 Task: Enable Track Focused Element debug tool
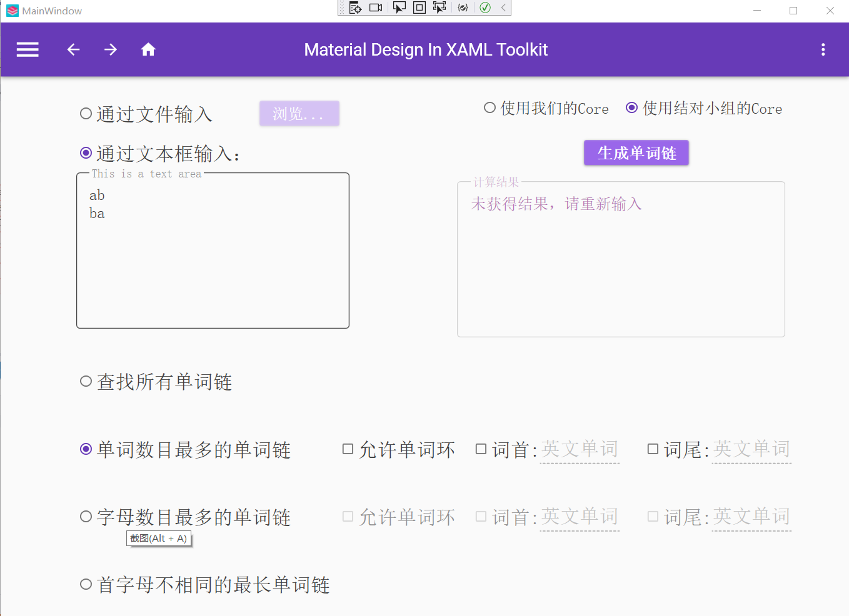coord(440,7)
